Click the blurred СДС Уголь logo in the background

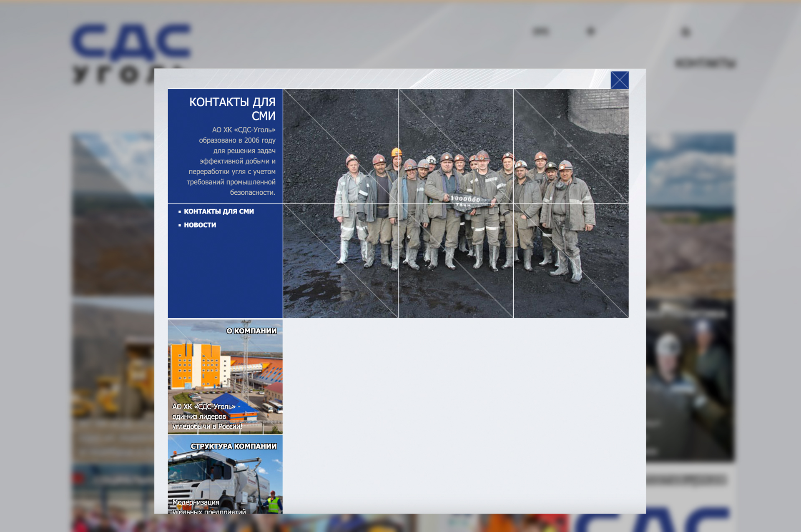click(131, 53)
